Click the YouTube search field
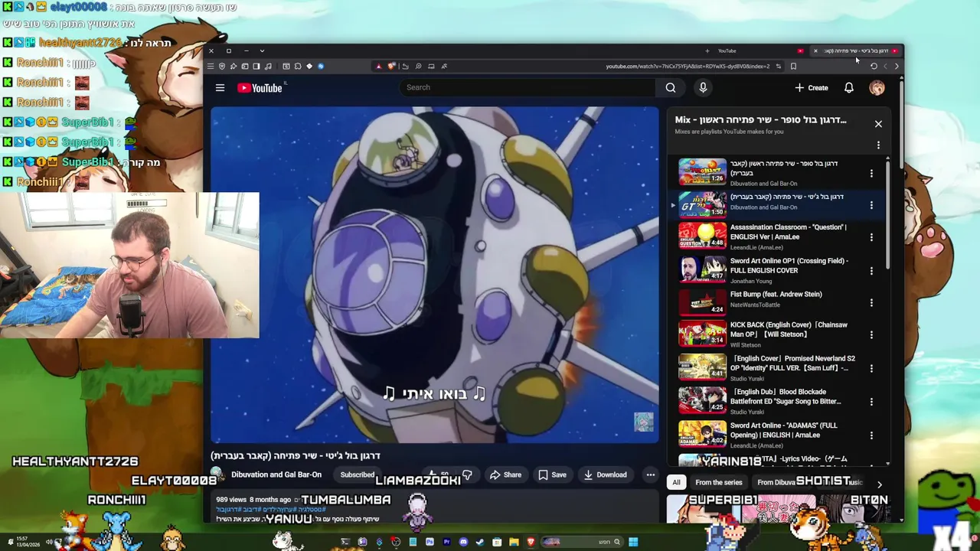 click(x=528, y=87)
